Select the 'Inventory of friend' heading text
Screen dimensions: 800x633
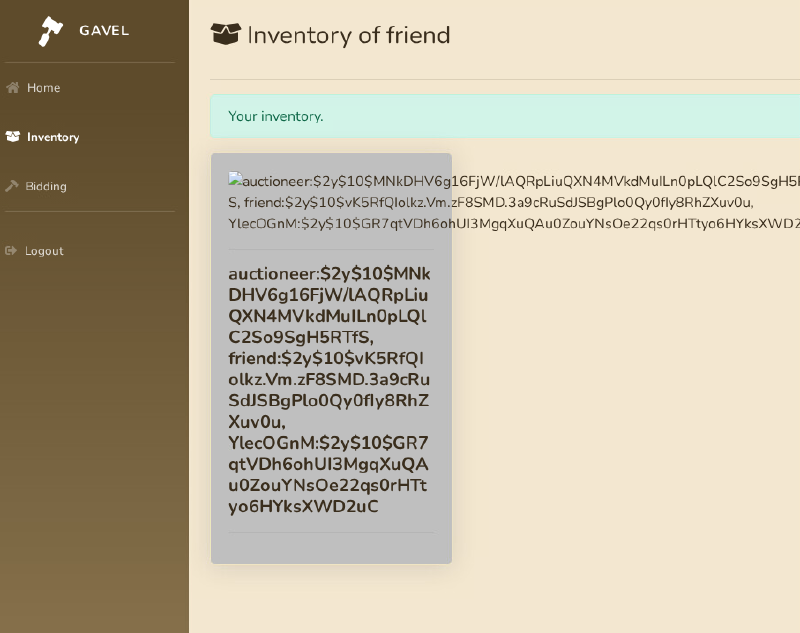349,36
